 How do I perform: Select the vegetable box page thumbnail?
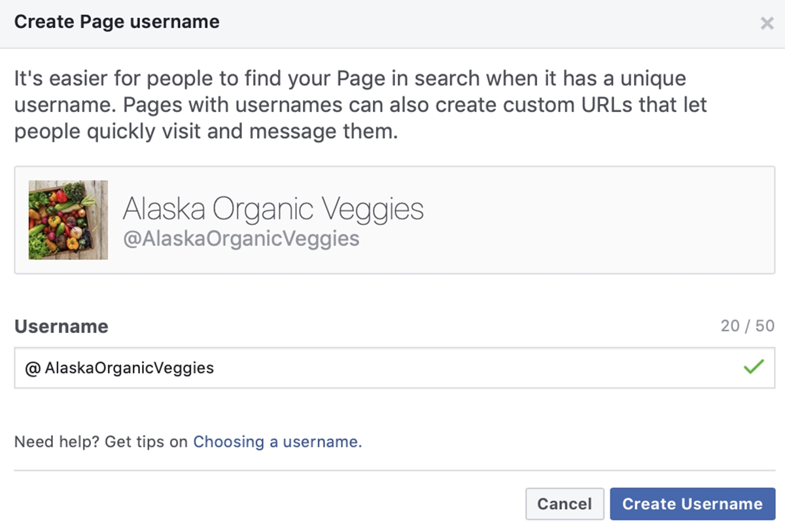[x=68, y=220]
